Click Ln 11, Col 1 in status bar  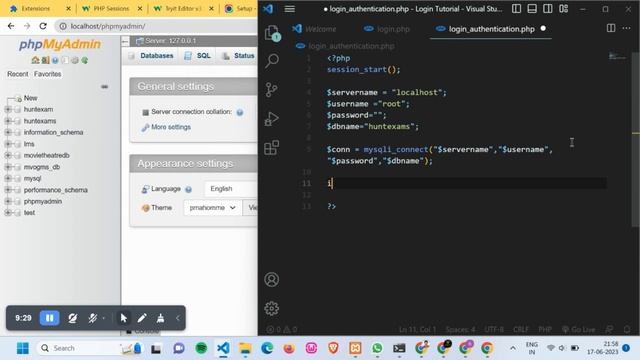click(x=418, y=329)
